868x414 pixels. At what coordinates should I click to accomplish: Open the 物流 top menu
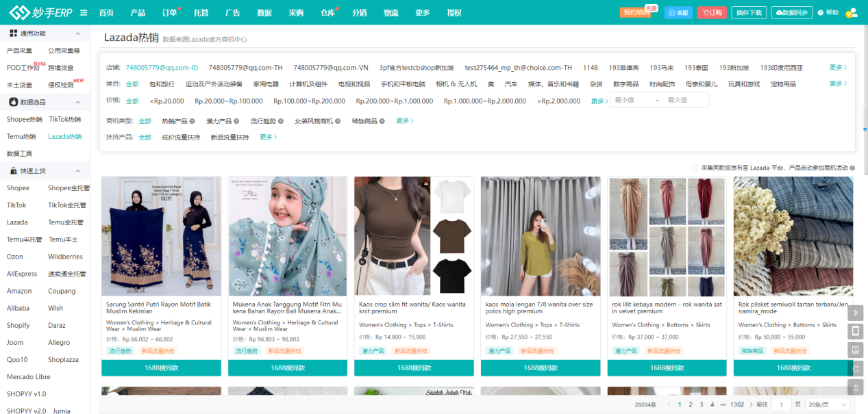coord(390,13)
